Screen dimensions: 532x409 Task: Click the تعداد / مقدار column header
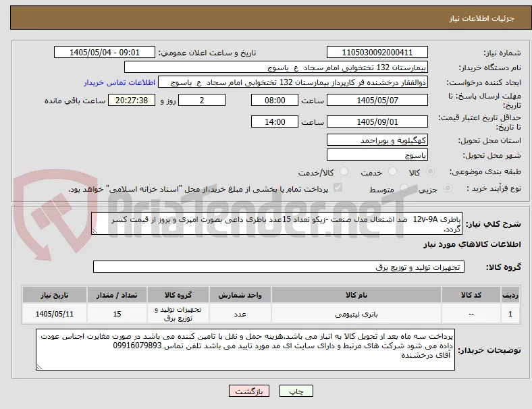(117, 295)
